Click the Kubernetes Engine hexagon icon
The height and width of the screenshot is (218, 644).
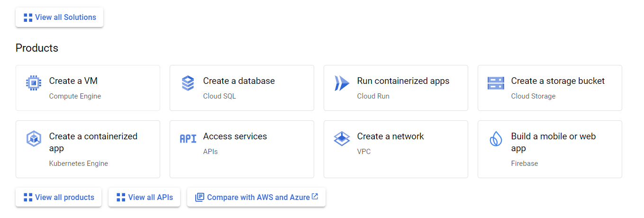(34, 139)
